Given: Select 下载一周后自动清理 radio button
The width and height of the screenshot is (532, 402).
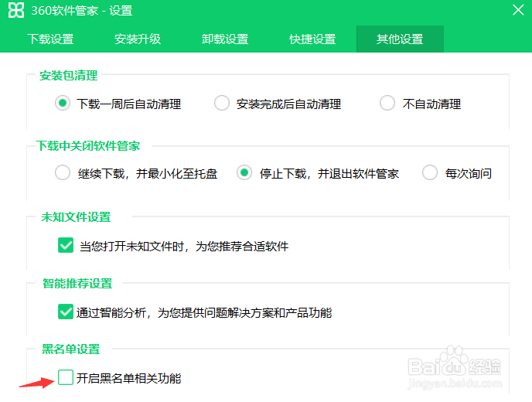Looking at the screenshot, I should click(63, 103).
